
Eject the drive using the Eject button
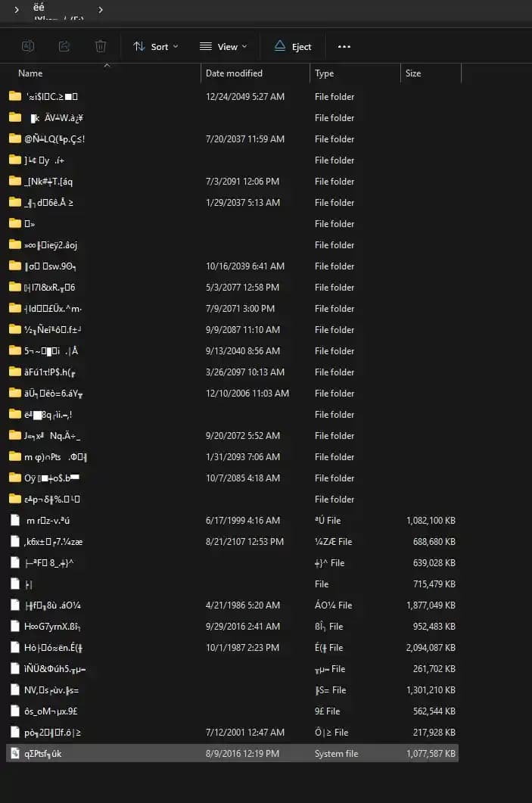[x=293, y=46]
